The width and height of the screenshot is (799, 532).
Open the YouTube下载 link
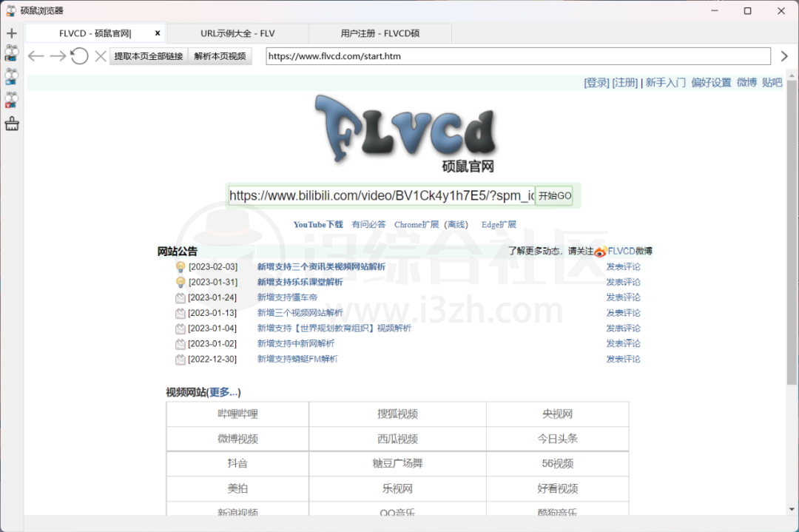[x=318, y=225]
